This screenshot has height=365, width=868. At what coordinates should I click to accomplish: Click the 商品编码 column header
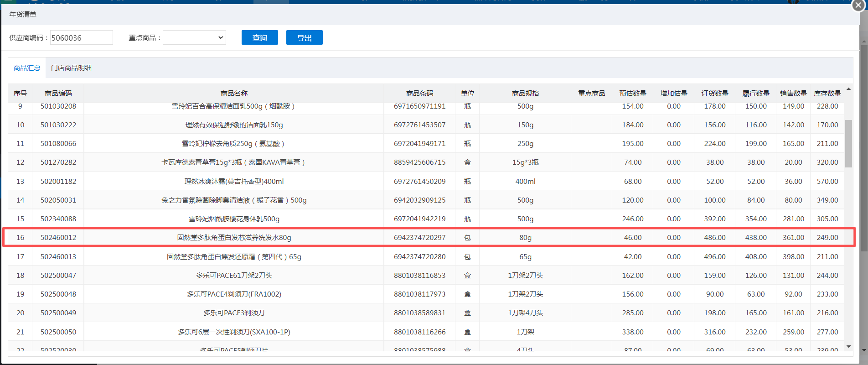coord(58,94)
